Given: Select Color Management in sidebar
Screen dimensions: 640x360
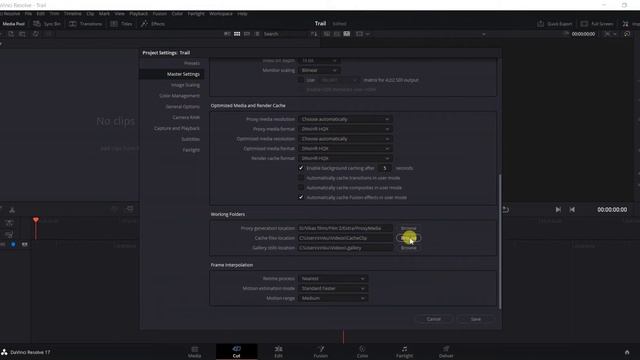Looking at the screenshot, I should pyautogui.click(x=180, y=96).
